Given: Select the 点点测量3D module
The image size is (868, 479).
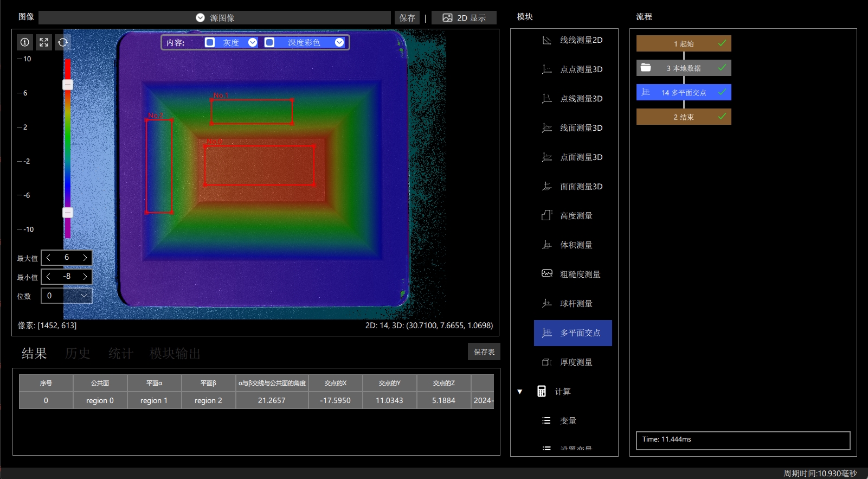Looking at the screenshot, I should click(x=573, y=69).
